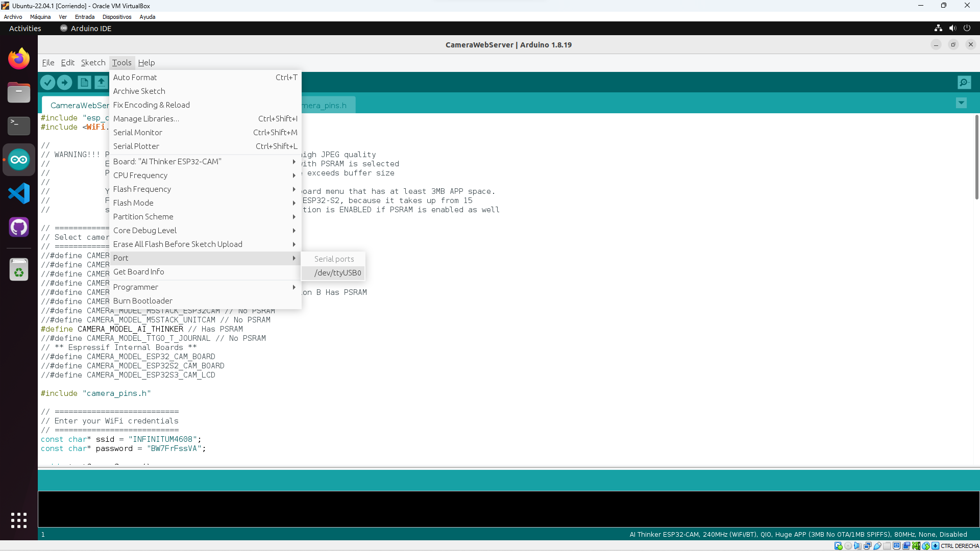Open Serial Monitor magnifier icon
980x551 pixels.
964,82
